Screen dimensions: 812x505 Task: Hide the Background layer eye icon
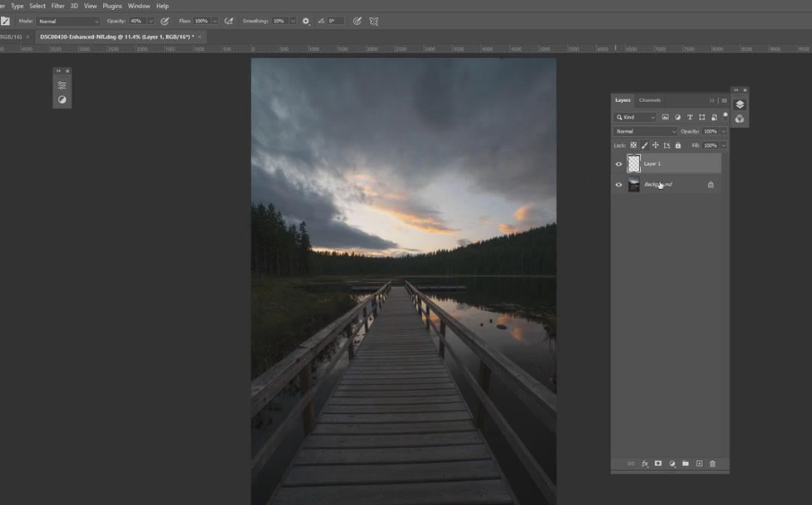[x=618, y=185]
